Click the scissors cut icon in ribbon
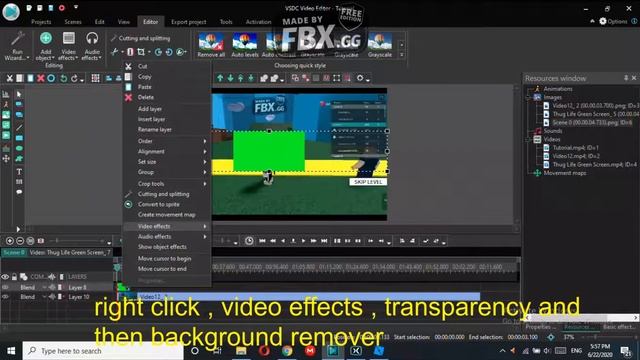The width and height of the screenshot is (640, 360). pos(115,52)
